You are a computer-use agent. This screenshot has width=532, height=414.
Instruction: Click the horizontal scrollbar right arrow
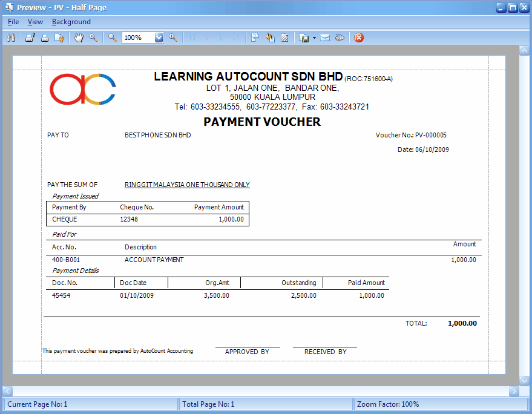coord(514,391)
